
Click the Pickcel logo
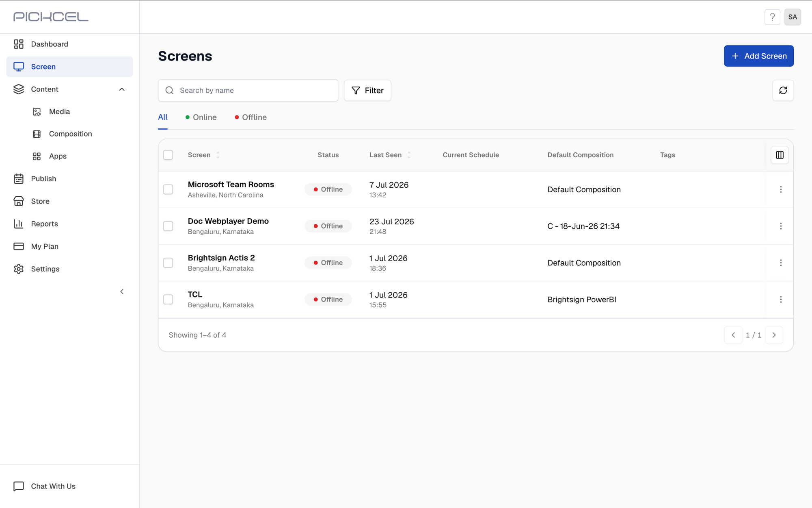(x=51, y=17)
